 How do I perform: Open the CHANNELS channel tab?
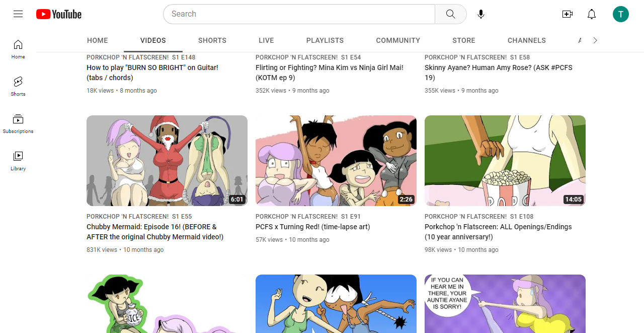(527, 40)
